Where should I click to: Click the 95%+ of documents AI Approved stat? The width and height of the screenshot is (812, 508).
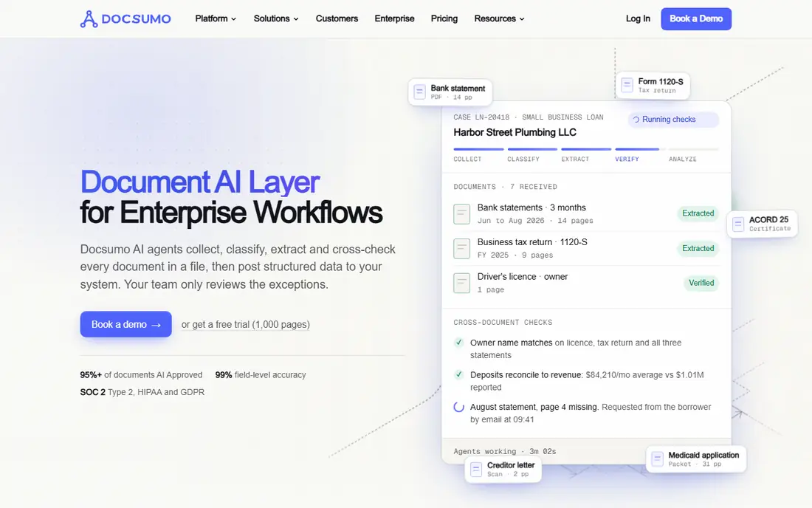click(x=141, y=375)
